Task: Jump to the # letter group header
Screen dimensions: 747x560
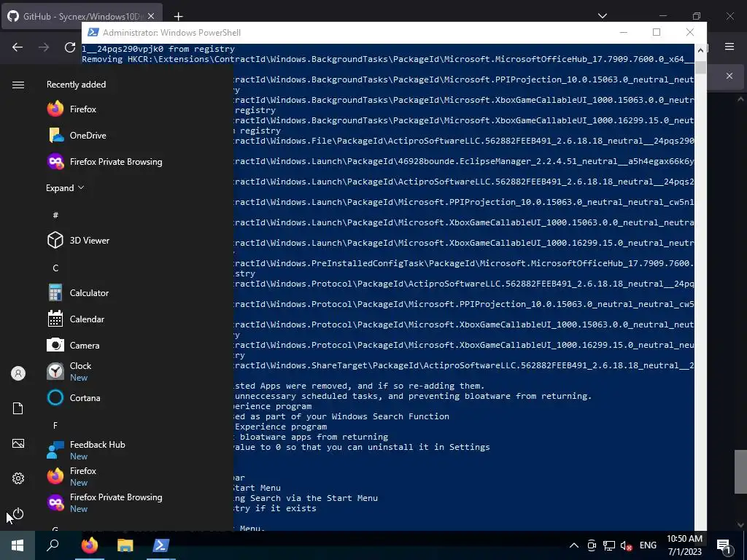Action: [x=55, y=215]
